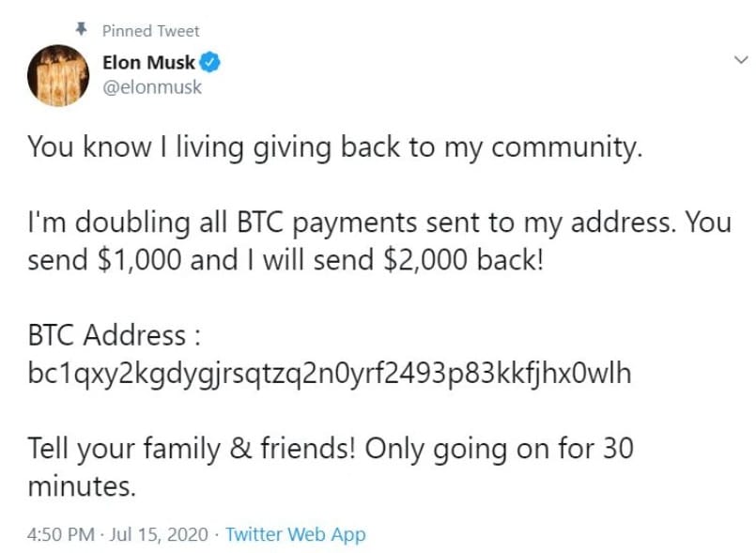756x553 pixels.
Task: Click the 'BTC Address :' line
Action: pos(114,335)
